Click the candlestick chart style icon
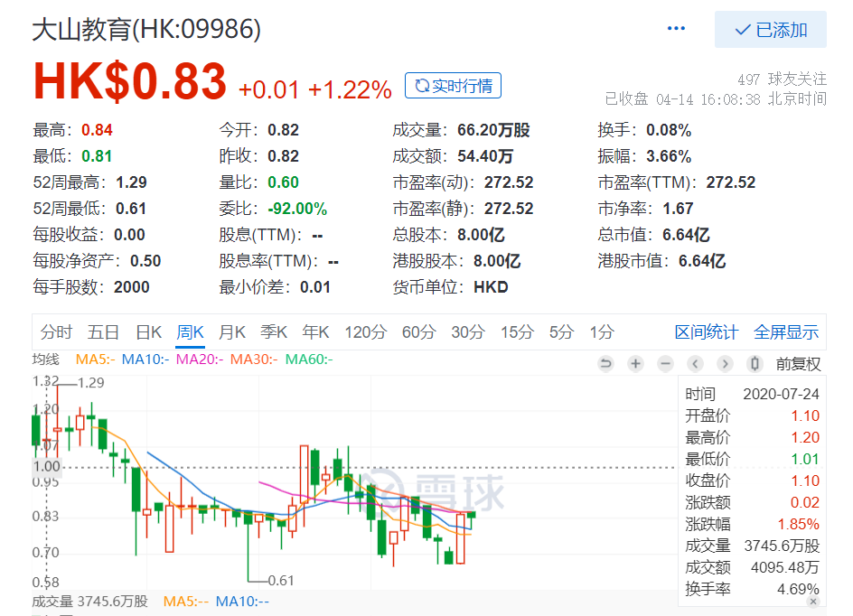853x616 pixels. 755,364
